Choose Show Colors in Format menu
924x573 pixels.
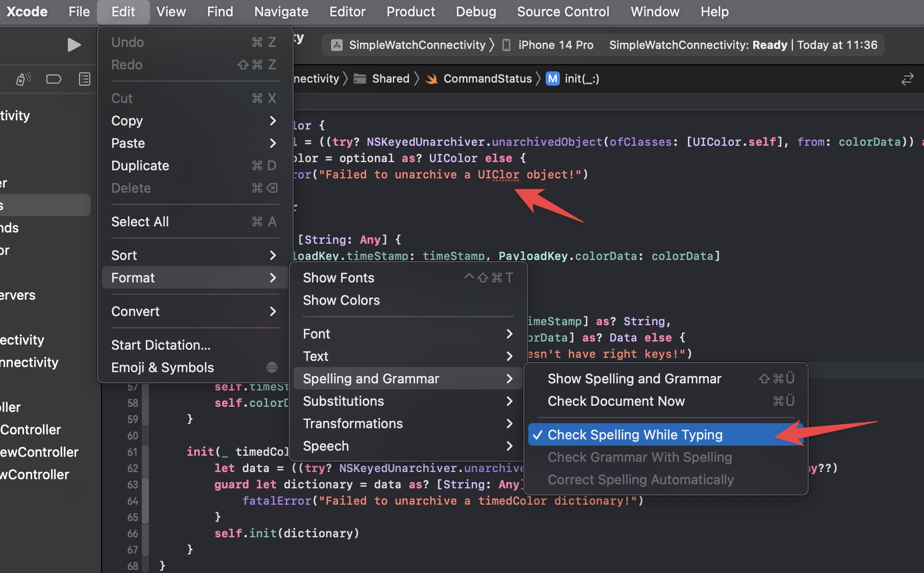click(x=408, y=300)
